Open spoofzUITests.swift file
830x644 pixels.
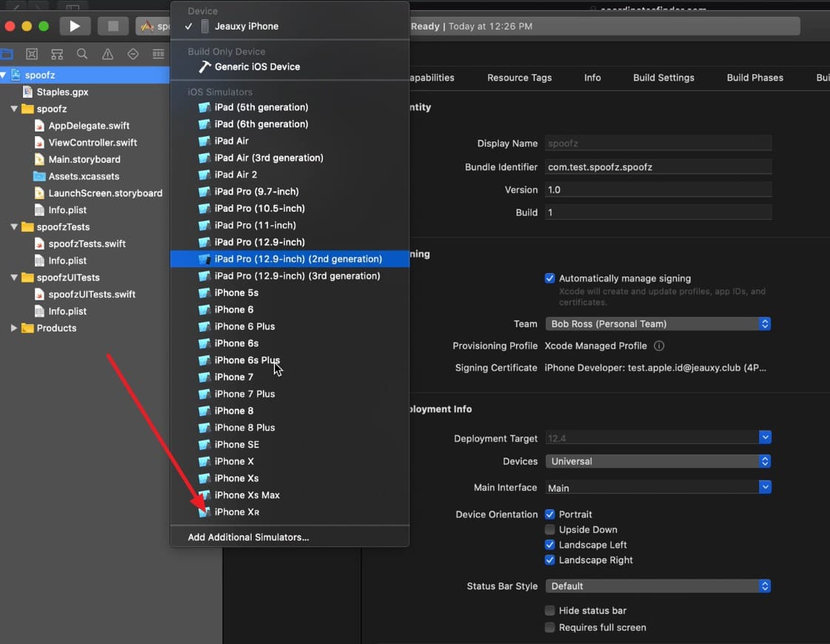[91, 295]
